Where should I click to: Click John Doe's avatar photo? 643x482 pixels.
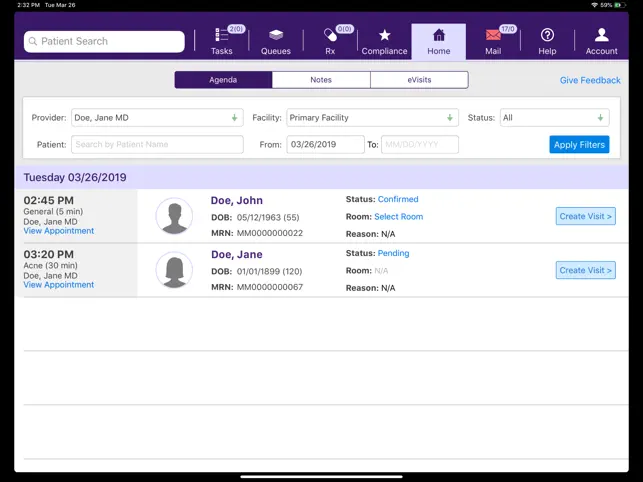tap(174, 216)
